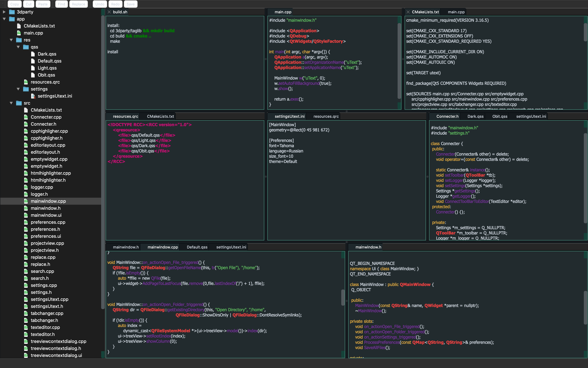Click the 3dparty folder icon
588x368 pixels.
pyautogui.click(x=12, y=12)
